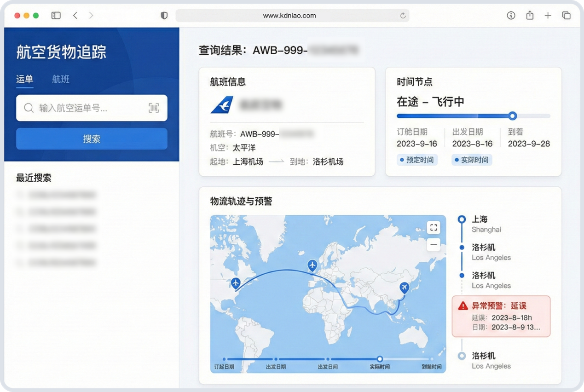Select the 预定时间 legend chip

(417, 160)
